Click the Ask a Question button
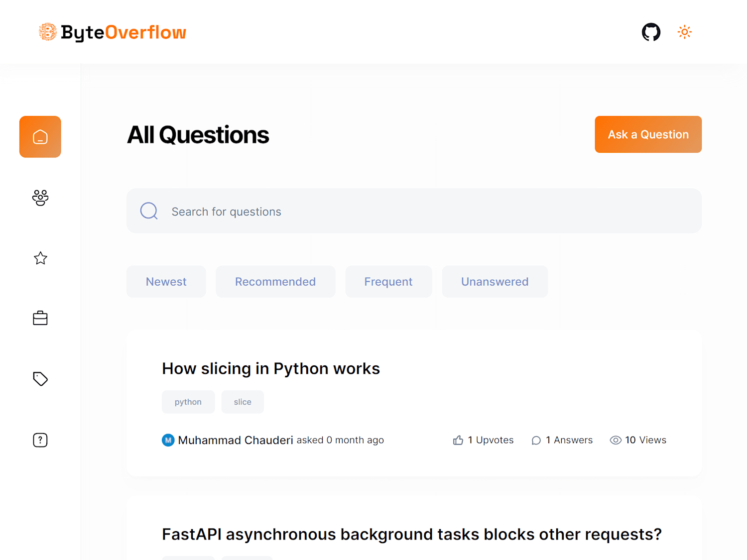The width and height of the screenshot is (747, 560). (648, 134)
